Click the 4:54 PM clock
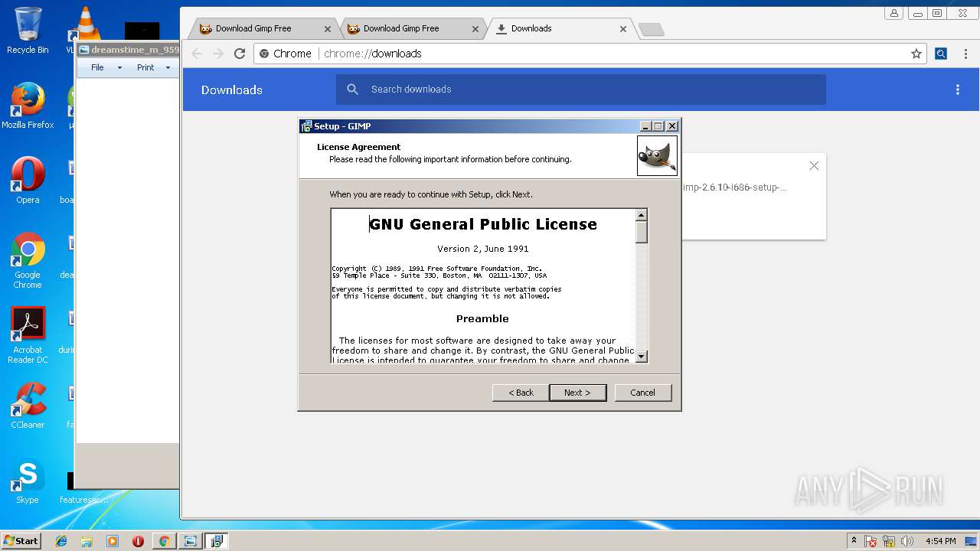Image resolution: width=980 pixels, height=551 pixels. [x=940, y=541]
